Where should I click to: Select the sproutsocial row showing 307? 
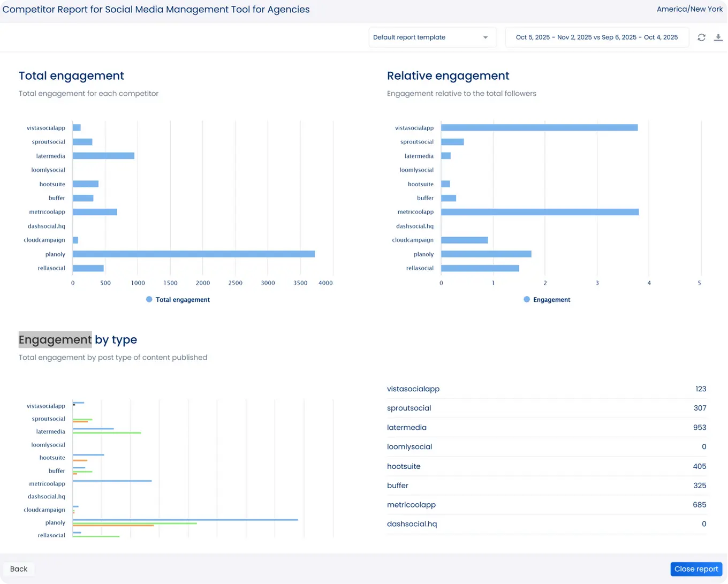[x=546, y=408]
